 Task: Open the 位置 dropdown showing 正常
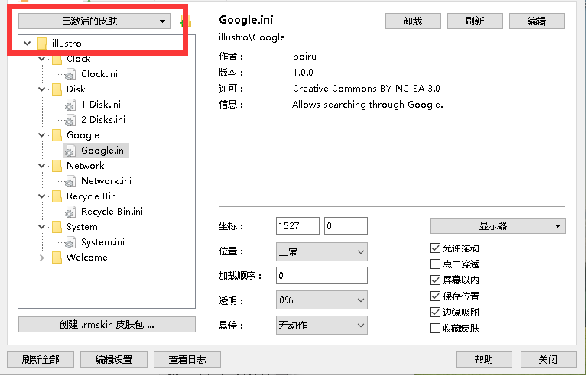pos(321,251)
